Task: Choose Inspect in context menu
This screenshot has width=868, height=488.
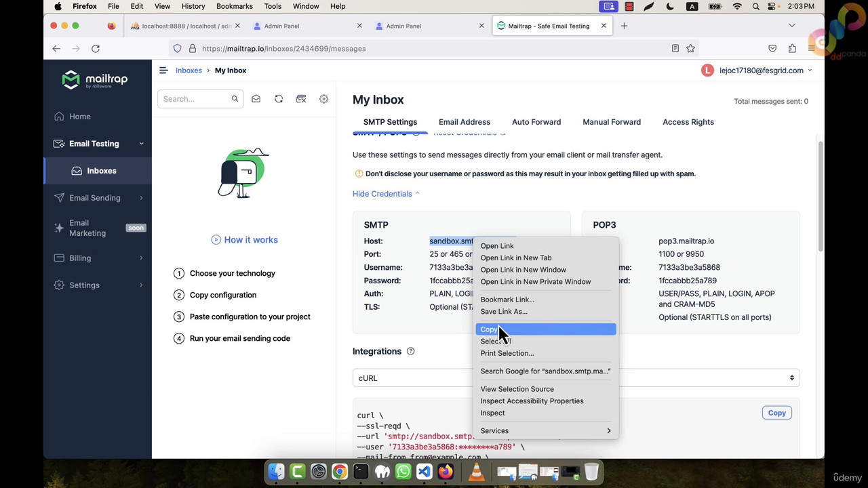Action: (x=546, y=413)
